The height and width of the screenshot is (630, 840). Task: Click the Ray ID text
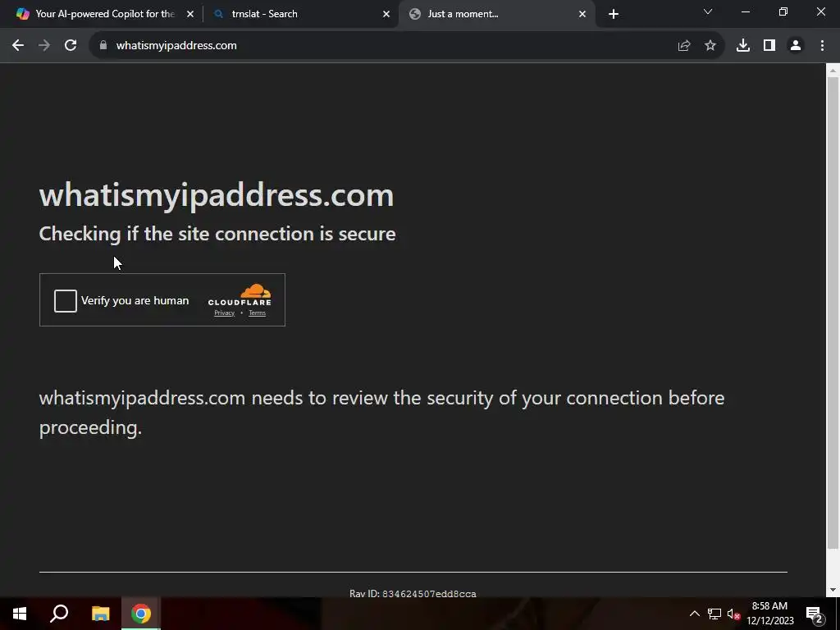coord(413,593)
